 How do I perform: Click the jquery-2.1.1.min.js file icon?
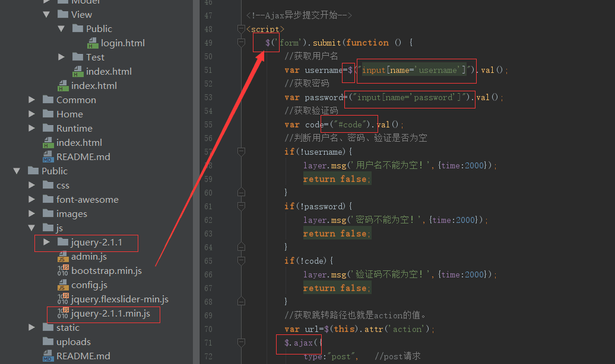click(63, 313)
